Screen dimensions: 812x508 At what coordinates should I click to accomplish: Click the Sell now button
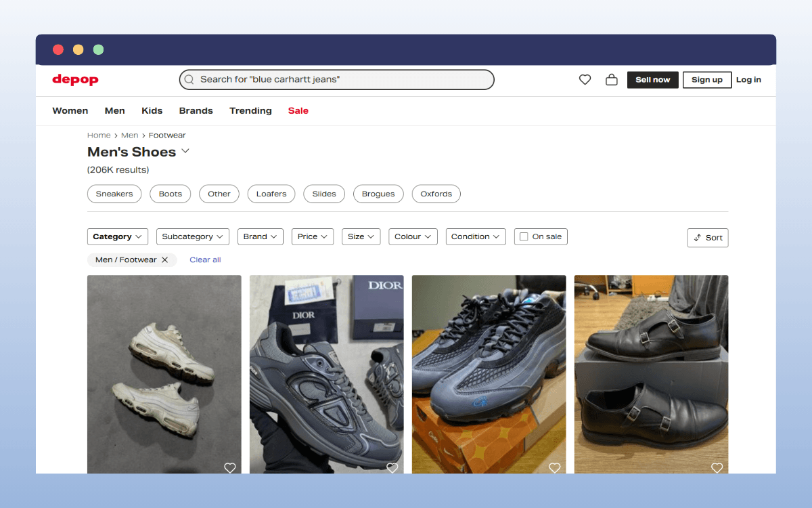[x=652, y=79]
